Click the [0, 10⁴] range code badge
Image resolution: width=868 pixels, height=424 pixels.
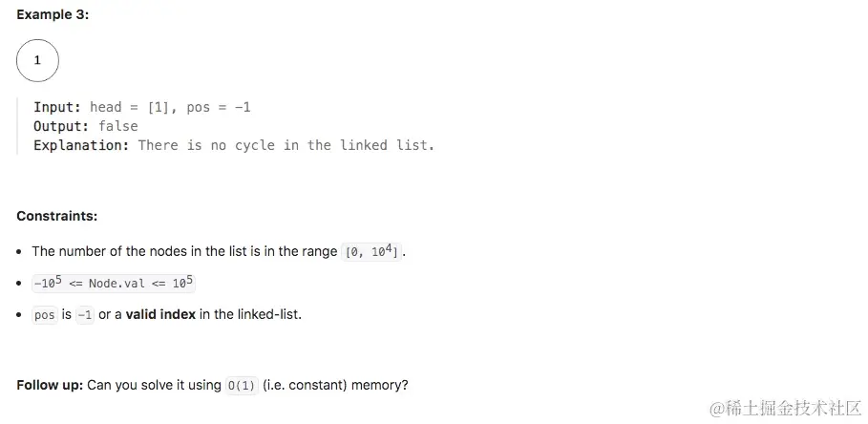click(x=370, y=251)
